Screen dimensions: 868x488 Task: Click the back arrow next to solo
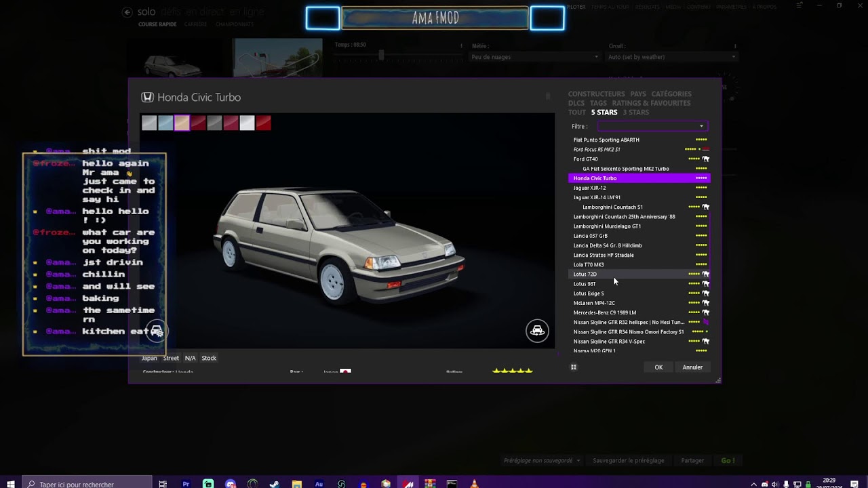[x=127, y=12]
